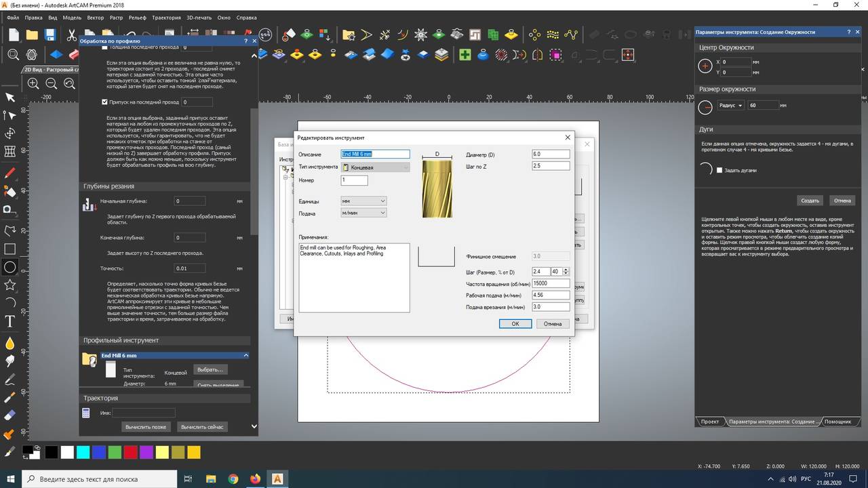868x488 pixels.
Task: Click OK in Edit Tool dialog
Action: click(515, 323)
